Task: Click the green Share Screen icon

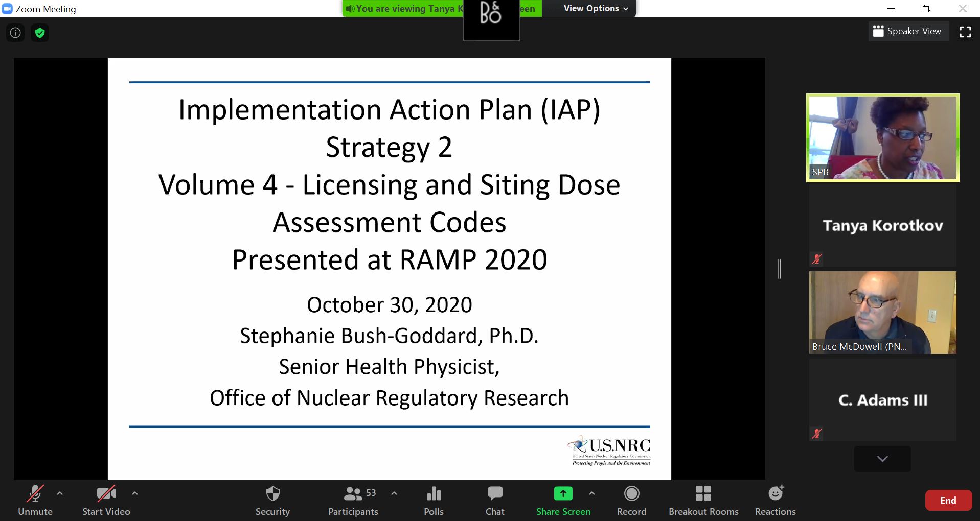Action: [563, 493]
